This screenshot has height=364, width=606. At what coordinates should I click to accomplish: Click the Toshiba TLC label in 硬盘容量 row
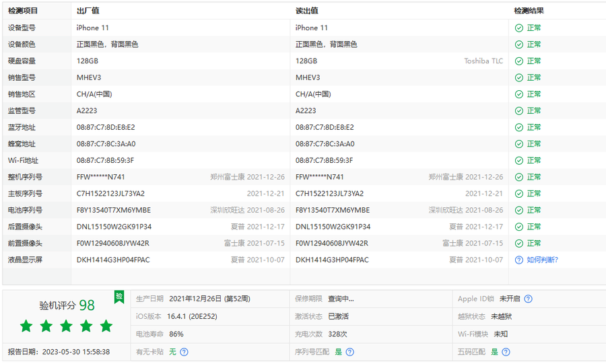(483, 61)
